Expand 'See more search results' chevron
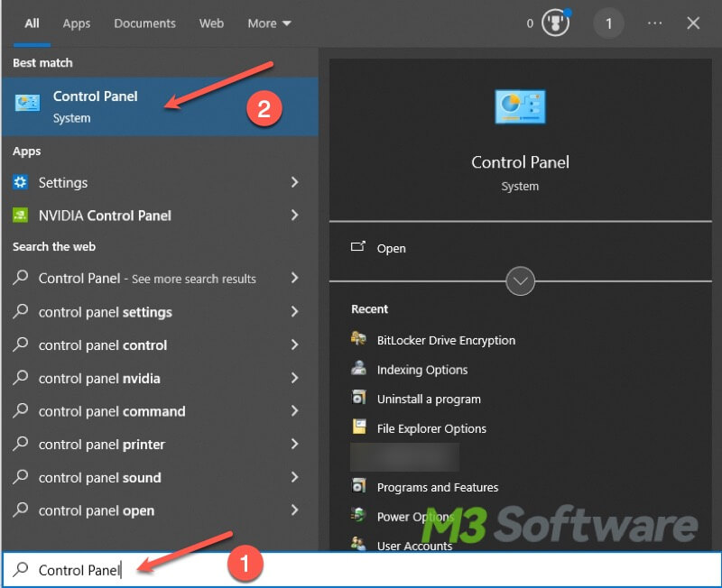 [x=295, y=278]
